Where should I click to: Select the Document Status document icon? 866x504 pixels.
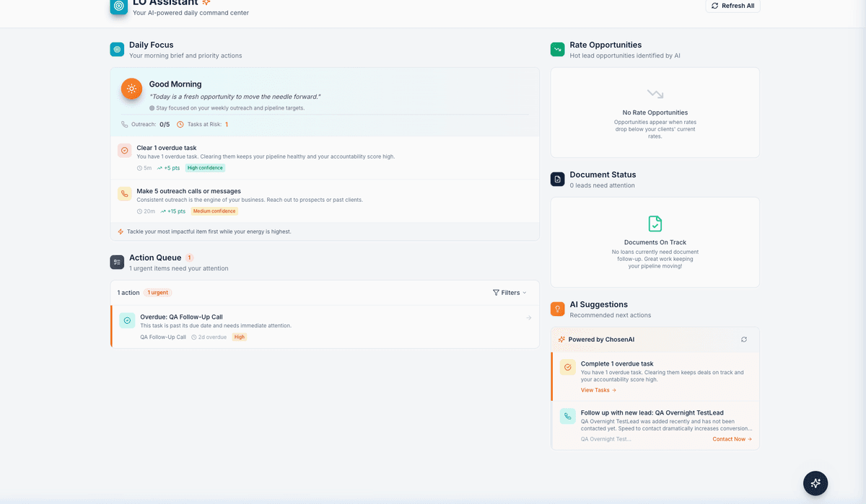point(557,179)
